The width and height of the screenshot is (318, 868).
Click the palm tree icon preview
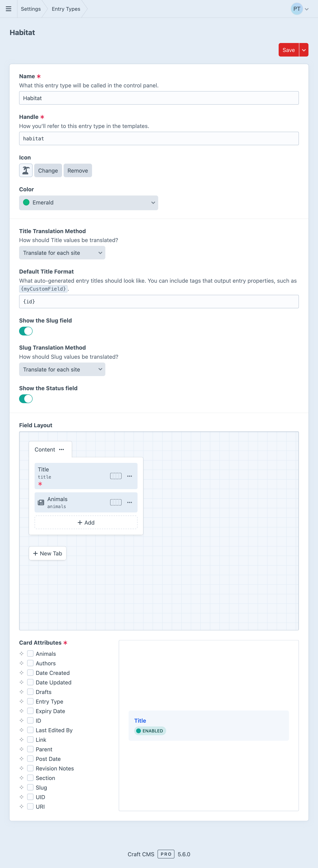pos(26,170)
